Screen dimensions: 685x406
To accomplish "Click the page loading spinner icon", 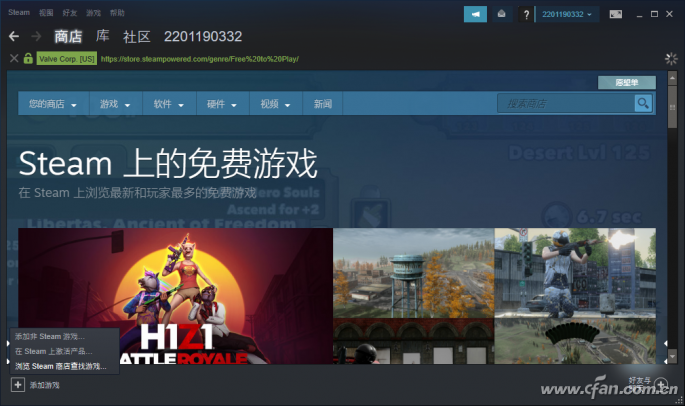I will click(x=671, y=59).
